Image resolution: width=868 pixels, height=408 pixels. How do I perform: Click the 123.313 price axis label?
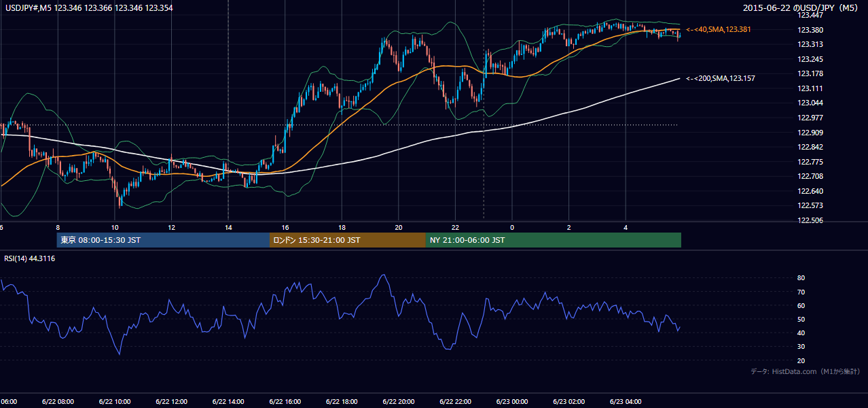810,44
